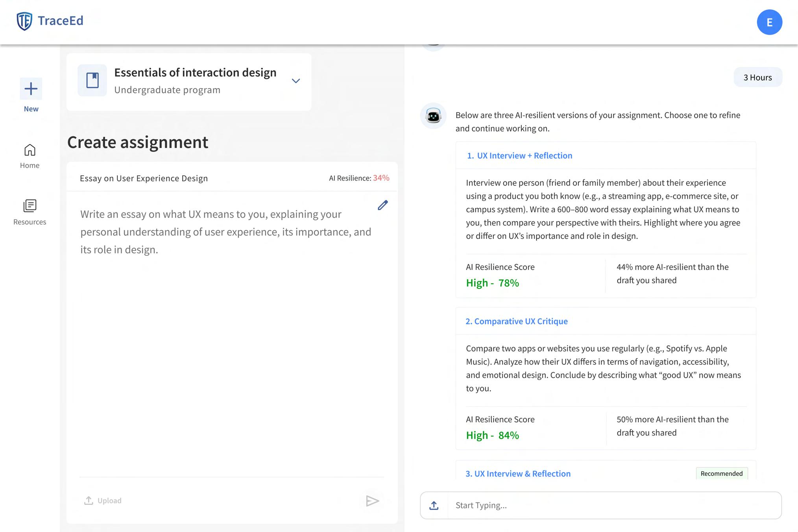Click the Start Typing chat input

pyautogui.click(x=614, y=505)
